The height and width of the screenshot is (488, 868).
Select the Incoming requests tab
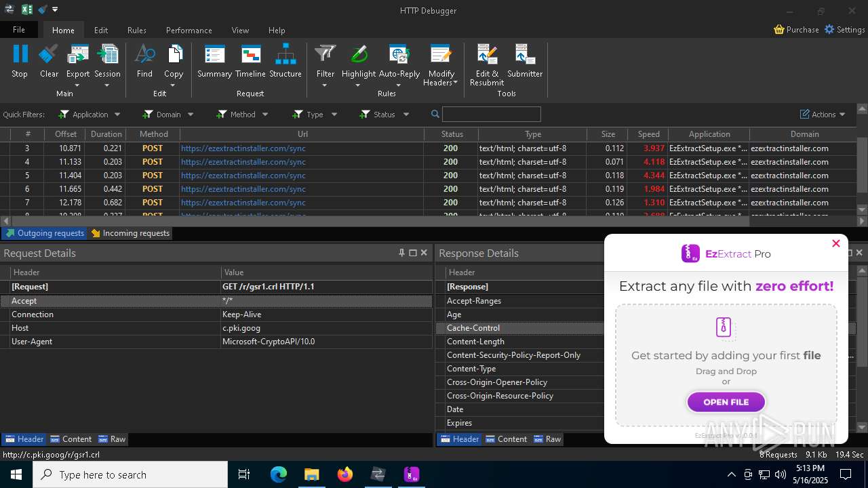[130, 233]
